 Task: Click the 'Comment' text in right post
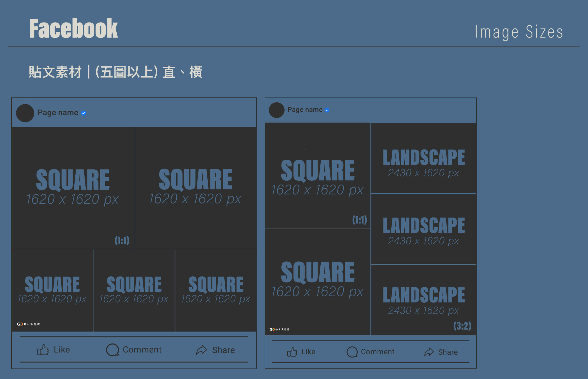pyautogui.click(x=378, y=352)
